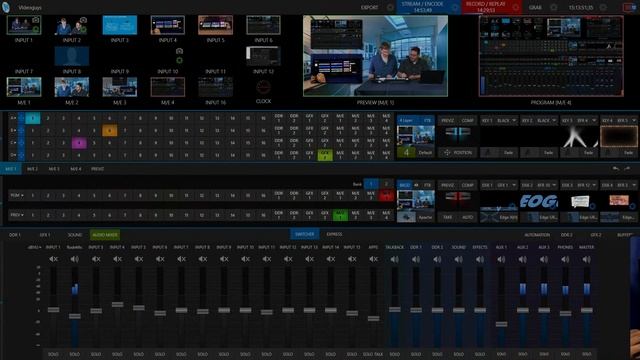Click the redo arrow above the DSK panel

pyautogui.click(x=627, y=169)
